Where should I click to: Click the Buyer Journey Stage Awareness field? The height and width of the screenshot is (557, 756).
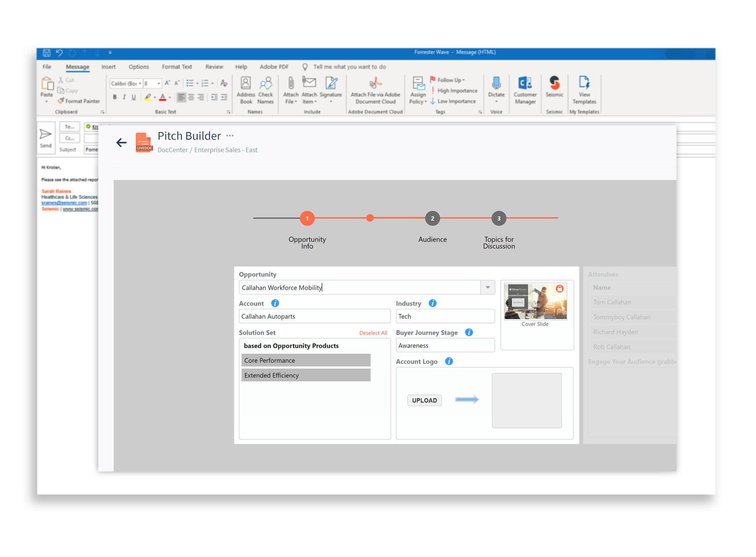(445, 345)
